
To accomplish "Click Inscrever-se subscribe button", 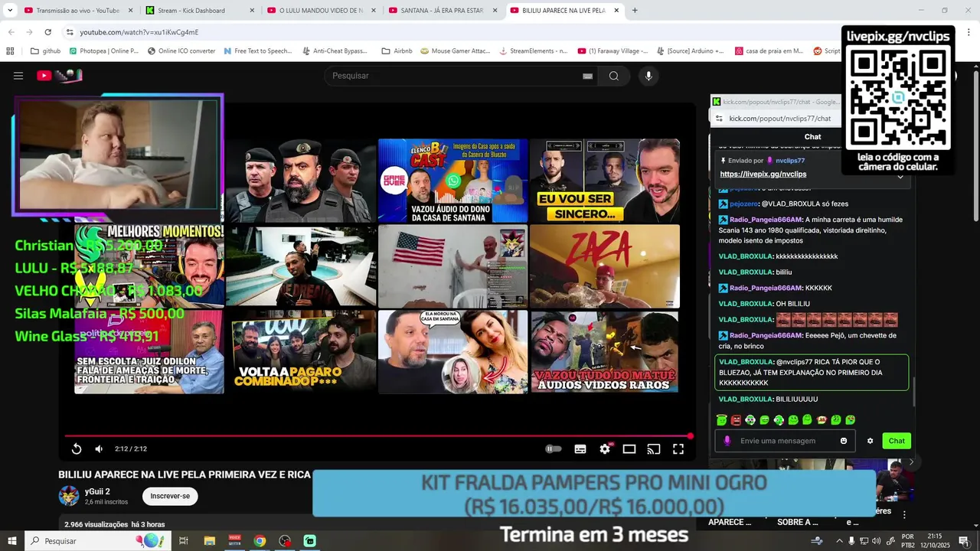I will pyautogui.click(x=170, y=496).
